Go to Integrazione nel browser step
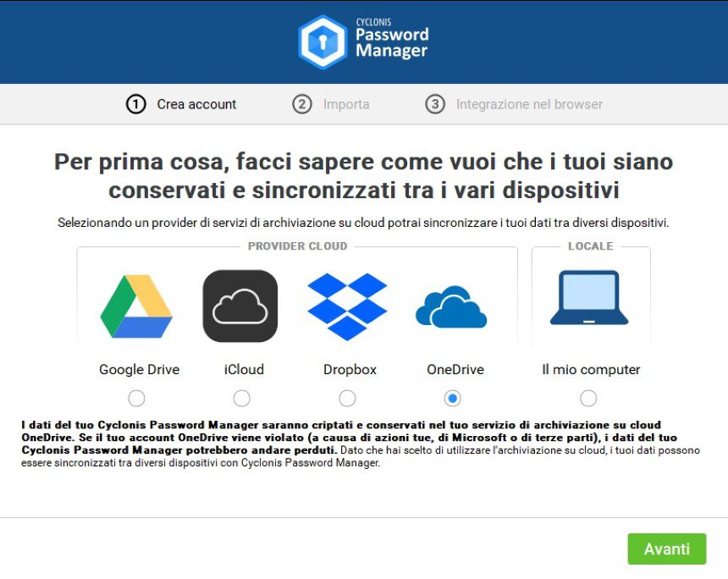Viewport: 728px width, 579px height. (x=529, y=104)
